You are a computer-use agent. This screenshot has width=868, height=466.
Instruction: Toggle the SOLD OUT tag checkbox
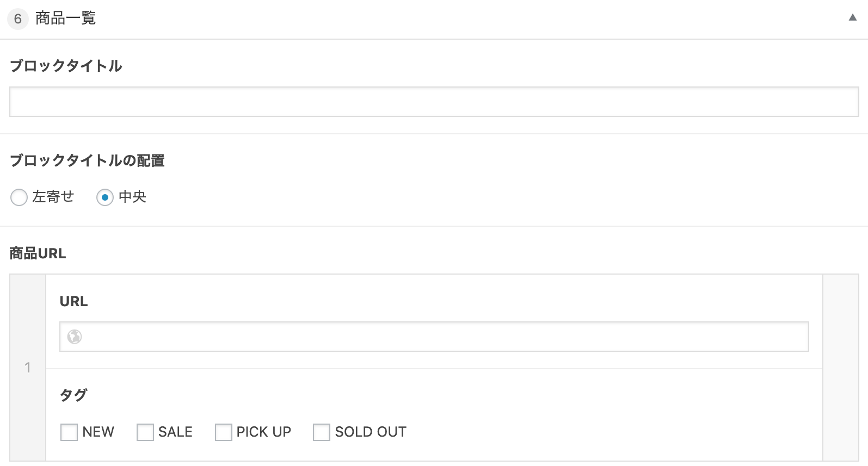[x=322, y=432]
